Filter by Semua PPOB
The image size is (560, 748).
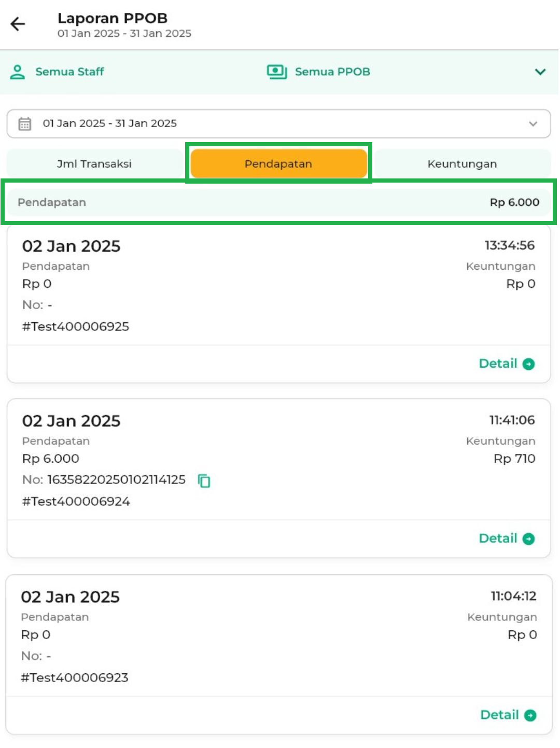(x=332, y=72)
